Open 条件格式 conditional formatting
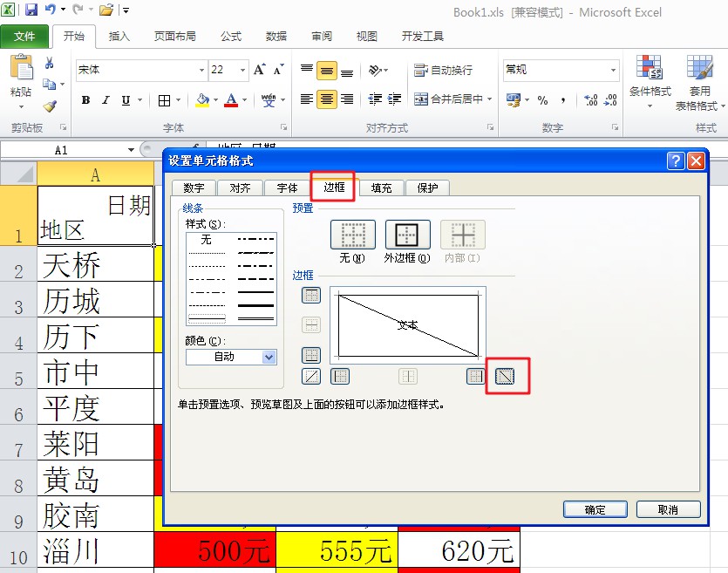The height and width of the screenshot is (573, 728). click(x=650, y=83)
